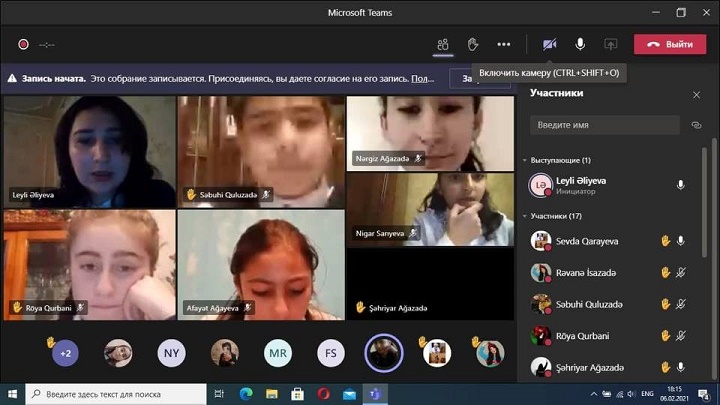Click Microsoft Teams icon in Windows taskbar

[376, 394]
